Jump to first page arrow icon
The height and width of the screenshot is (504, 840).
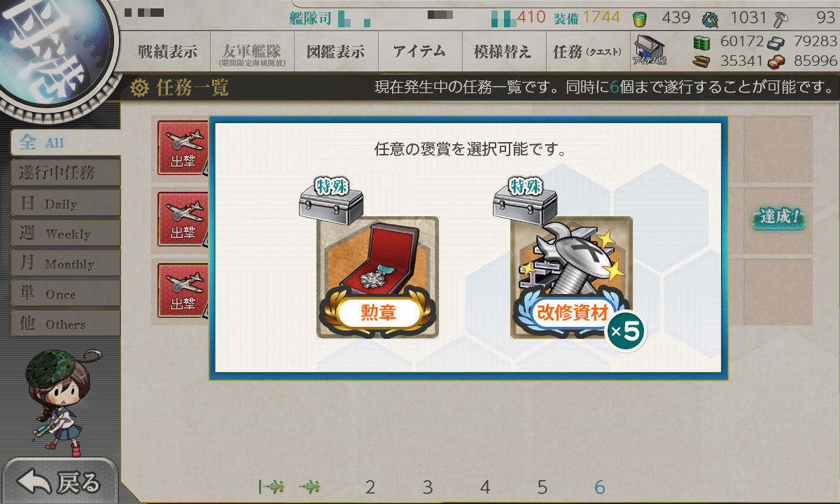tap(271, 486)
